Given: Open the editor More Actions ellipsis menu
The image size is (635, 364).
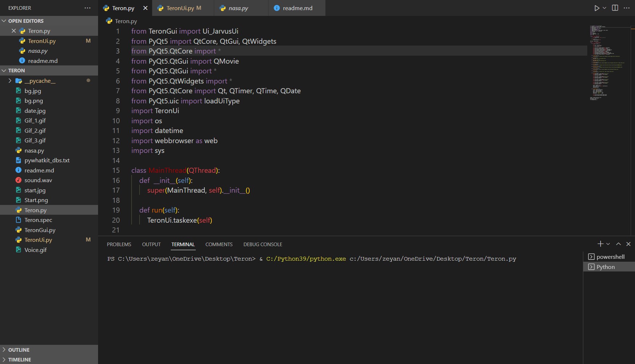Looking at the screenshot, I should 627,8.
